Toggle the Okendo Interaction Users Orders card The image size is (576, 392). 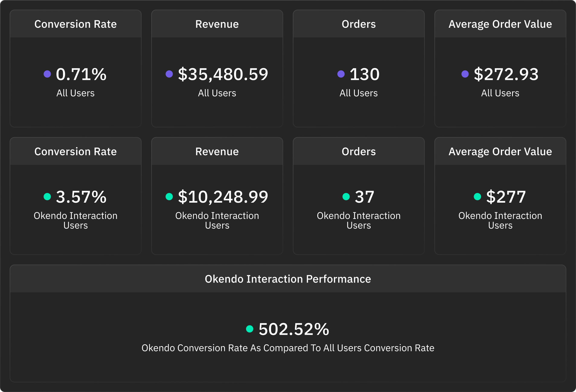tap(359, 151)
